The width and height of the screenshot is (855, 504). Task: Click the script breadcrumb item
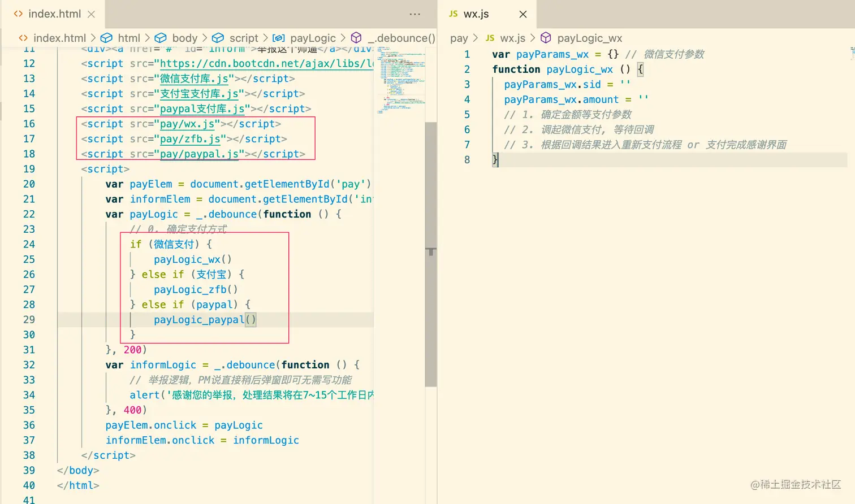pyautogui.click(x=244, y=38)
